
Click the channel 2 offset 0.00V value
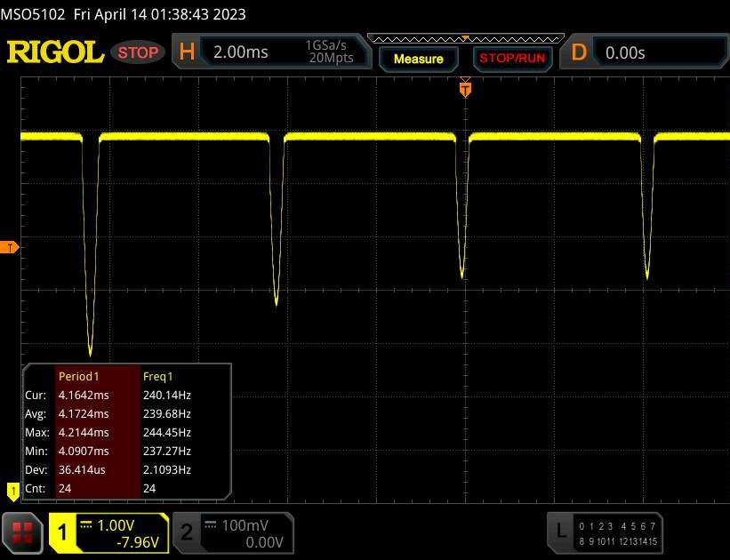coord(264,542)
